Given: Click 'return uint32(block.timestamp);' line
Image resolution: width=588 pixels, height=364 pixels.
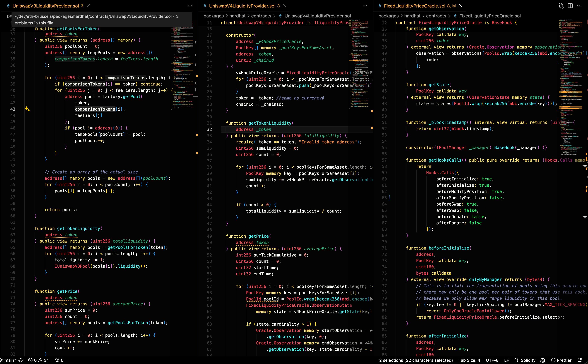Looking at the screenshot, I should (455, 129).
